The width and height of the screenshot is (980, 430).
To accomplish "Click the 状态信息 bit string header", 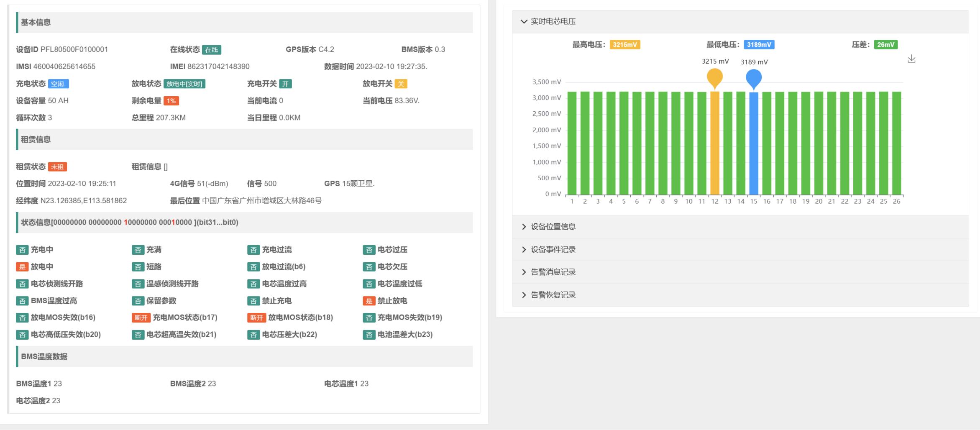I will click(245, 223).
